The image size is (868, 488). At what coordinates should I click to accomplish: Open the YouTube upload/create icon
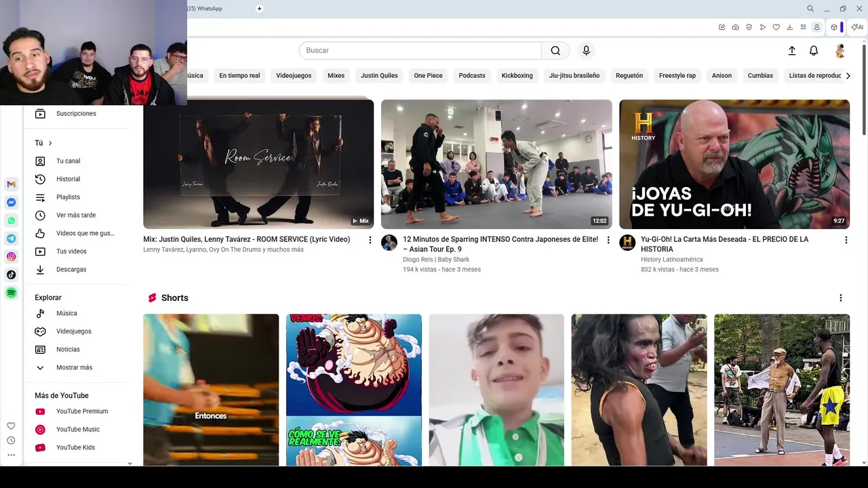(791, 51)
